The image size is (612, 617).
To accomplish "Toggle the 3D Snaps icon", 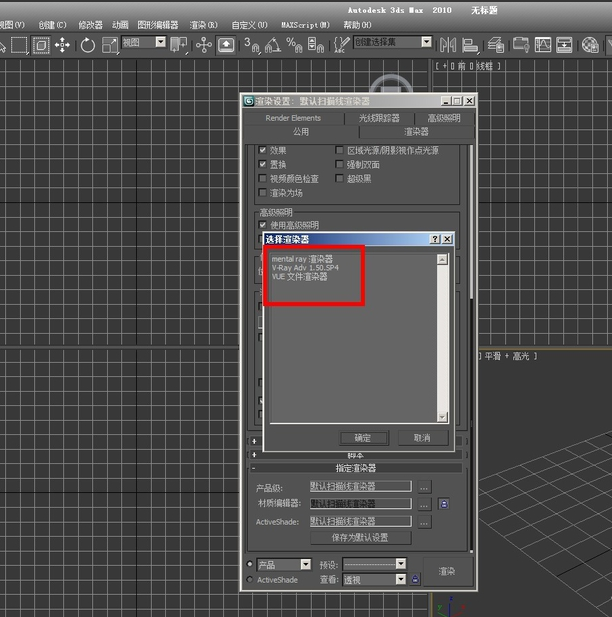I will pyautogui.click(x=251, y=45).
